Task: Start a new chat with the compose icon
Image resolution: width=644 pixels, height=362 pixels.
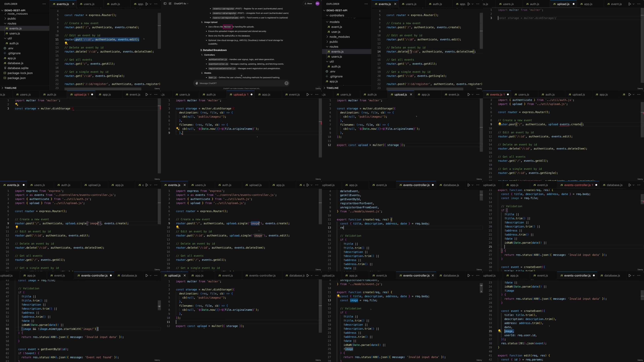Action: (170, 3)
